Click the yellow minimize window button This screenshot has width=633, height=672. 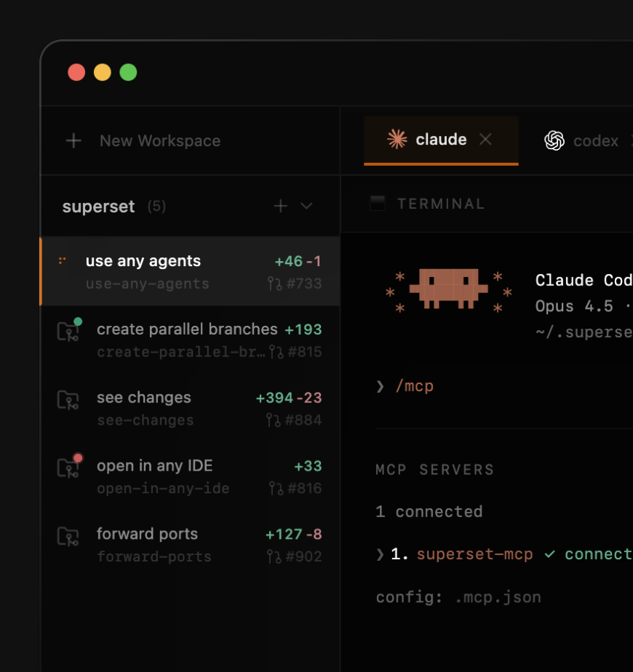(x=103, y=73)
